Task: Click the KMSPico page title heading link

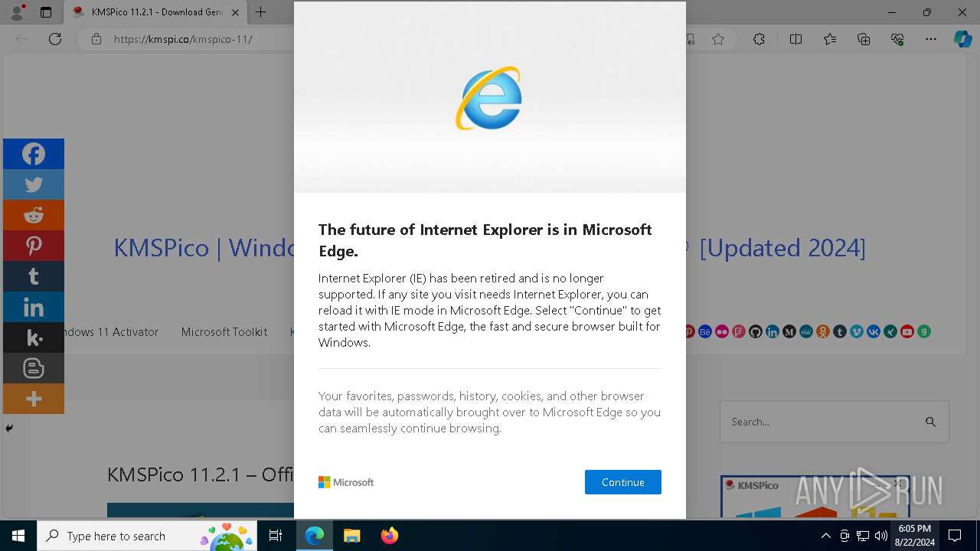Action: [489, 248]
